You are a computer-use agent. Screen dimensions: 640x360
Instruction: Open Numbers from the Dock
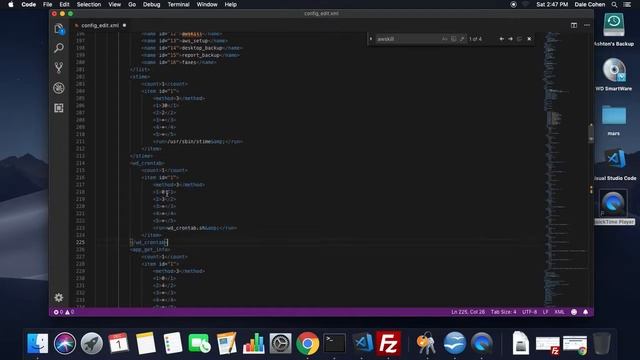click(253, 343)
